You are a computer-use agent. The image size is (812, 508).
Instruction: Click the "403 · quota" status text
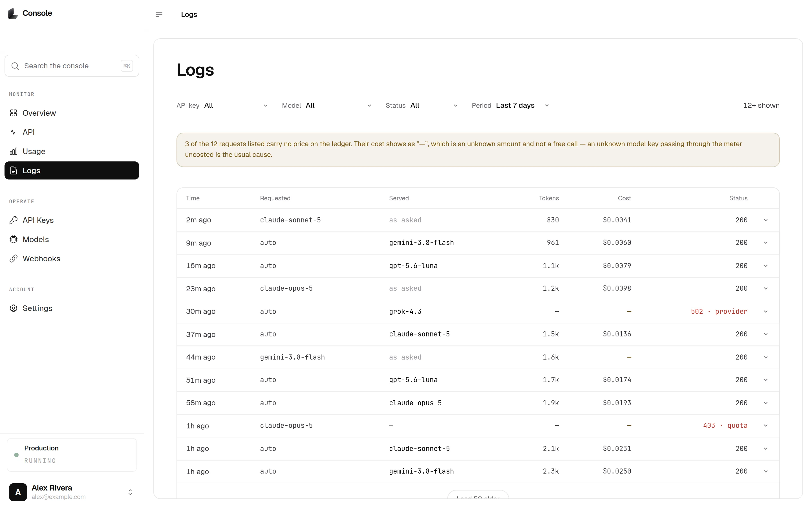(x=725, y=425)
